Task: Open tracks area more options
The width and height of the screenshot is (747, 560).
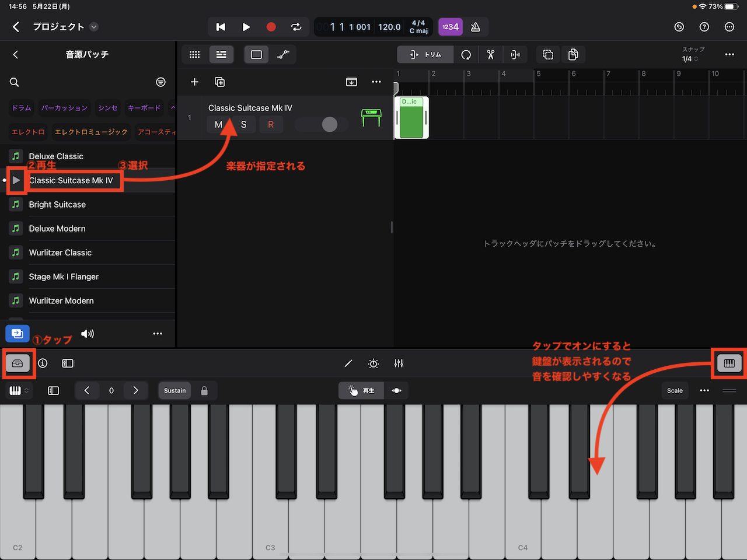Action: coord(729,54)
